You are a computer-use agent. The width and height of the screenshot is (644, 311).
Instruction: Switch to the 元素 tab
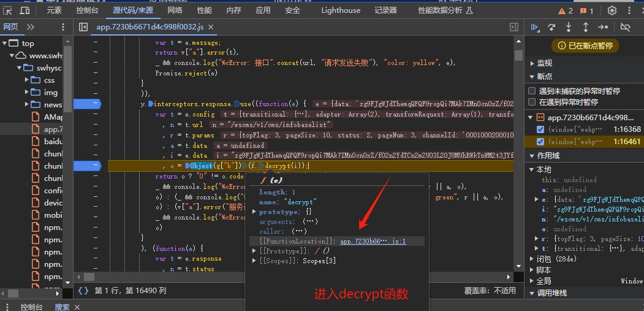[x=54, y=10]
